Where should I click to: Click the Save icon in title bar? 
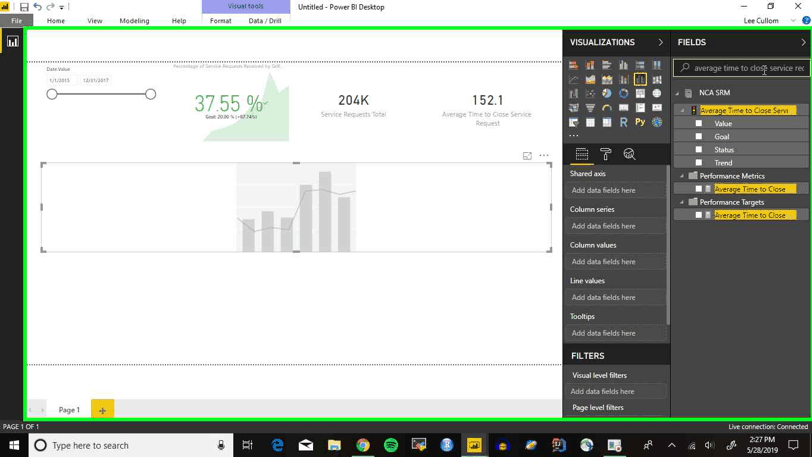24,7
